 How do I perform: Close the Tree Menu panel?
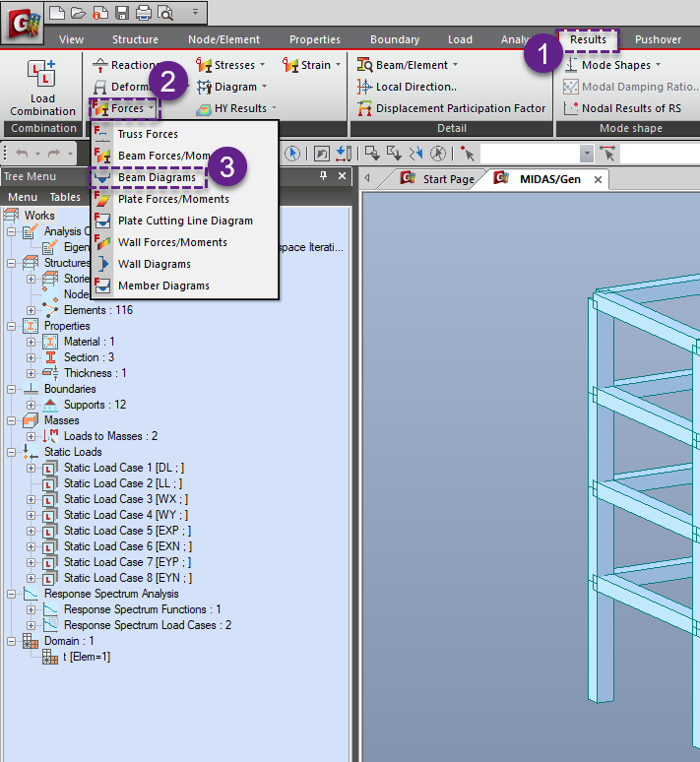(343, 176)
